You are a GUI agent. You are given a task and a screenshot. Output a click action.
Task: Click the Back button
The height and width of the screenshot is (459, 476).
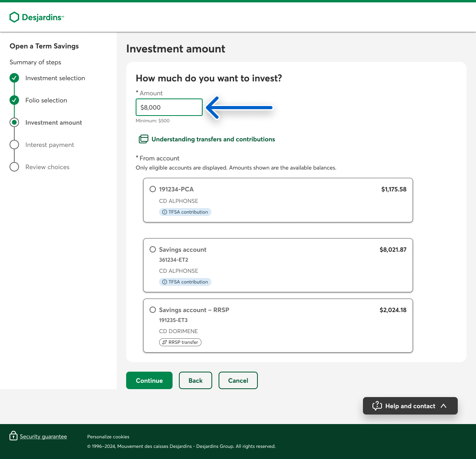pos(196,380)
